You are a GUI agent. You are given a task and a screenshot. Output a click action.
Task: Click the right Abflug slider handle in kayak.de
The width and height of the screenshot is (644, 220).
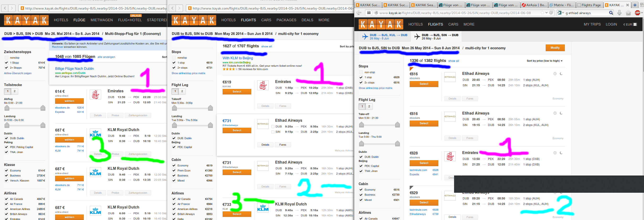pos(43,108)
